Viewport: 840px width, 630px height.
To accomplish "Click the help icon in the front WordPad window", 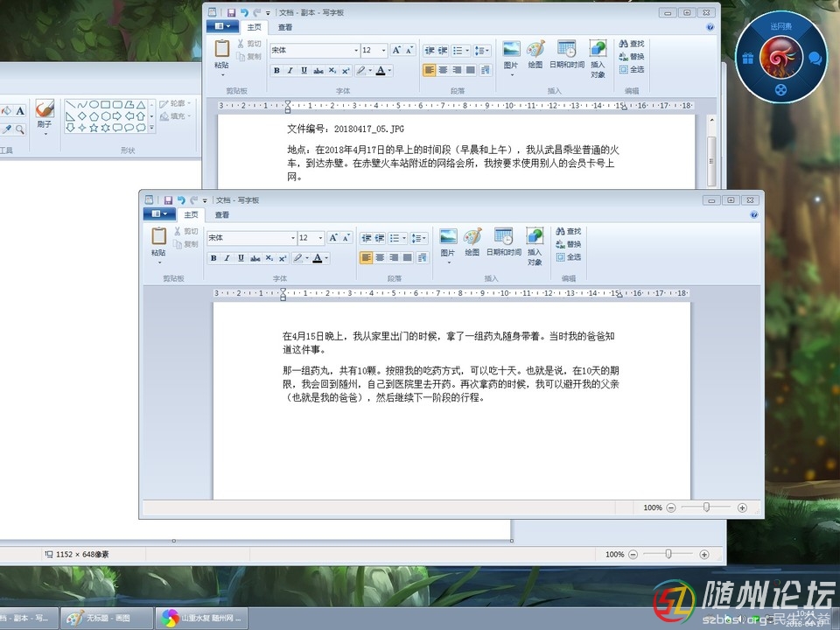I will [754, 214].
